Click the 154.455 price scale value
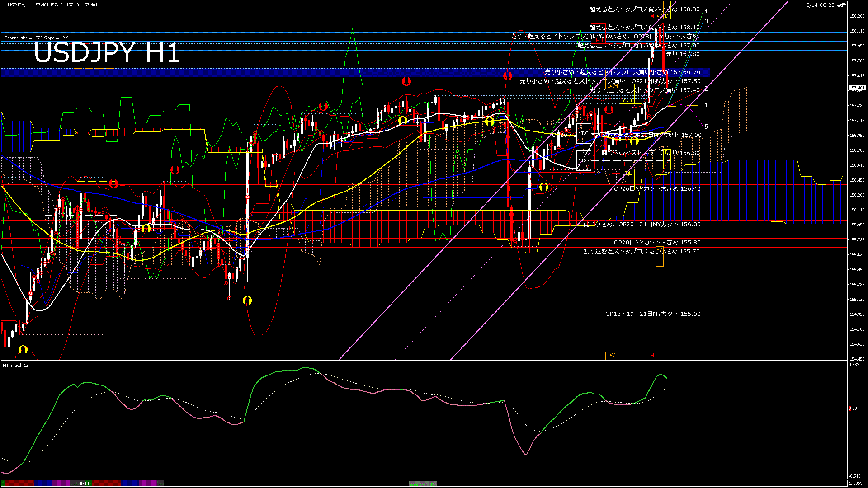868x488 pixels. coord(857,359)
